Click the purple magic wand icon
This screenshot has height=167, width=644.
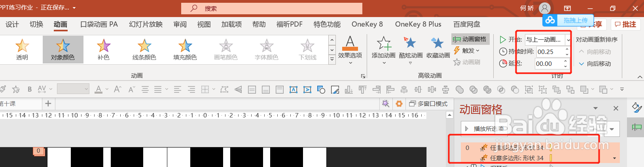pyautogui.click(x=386, y=104)
